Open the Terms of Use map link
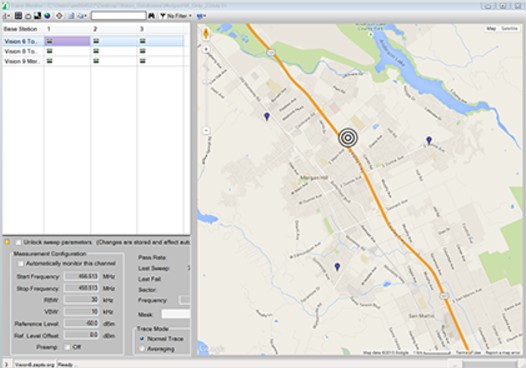526x368 pixels. tap(468, 353)
